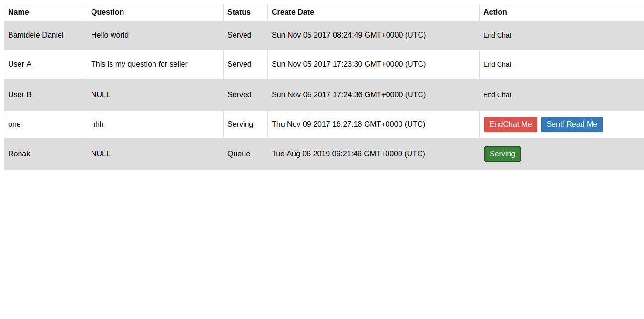End chat for User B
Viewport: 644px width, 319px height.
497,95
